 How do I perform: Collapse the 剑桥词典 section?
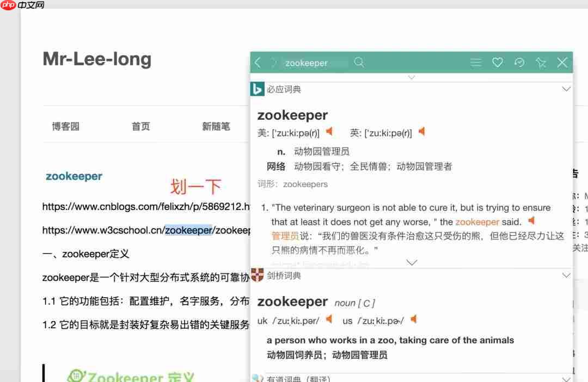566,275
